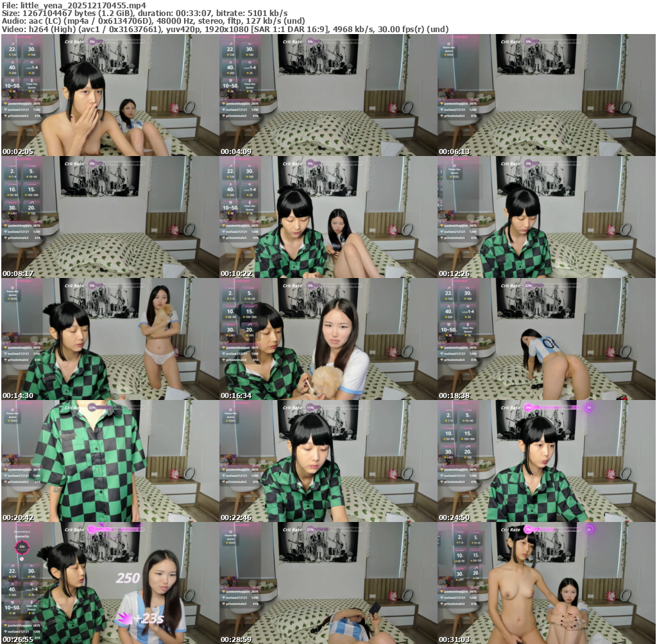Open the thumbnail labeled 00:20:42
Image resolution: width=657 pixels, height=644 pixels.
110,461
